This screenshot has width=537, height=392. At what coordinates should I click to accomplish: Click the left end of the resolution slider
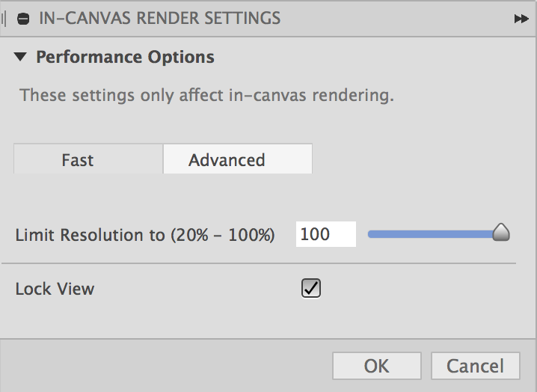(x=371, y=234)
